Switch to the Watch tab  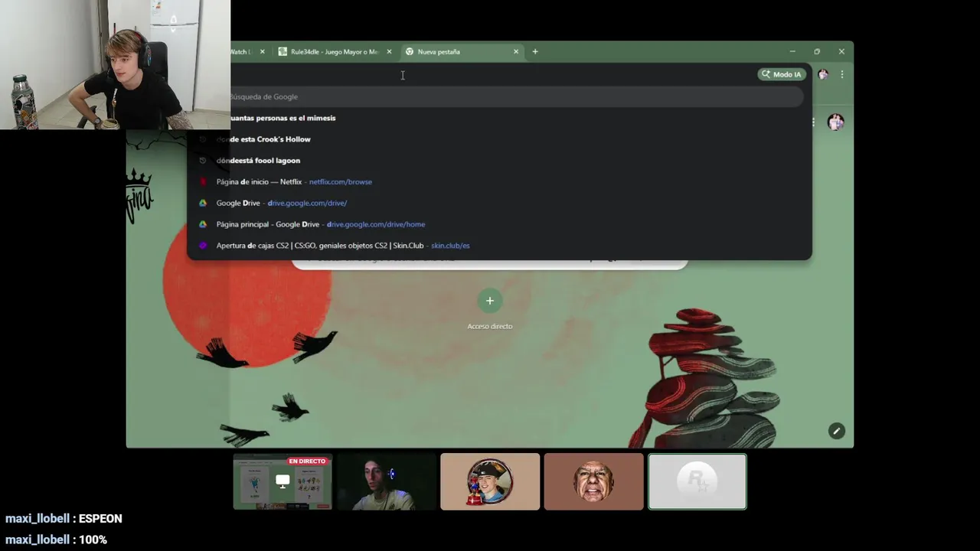247,51
